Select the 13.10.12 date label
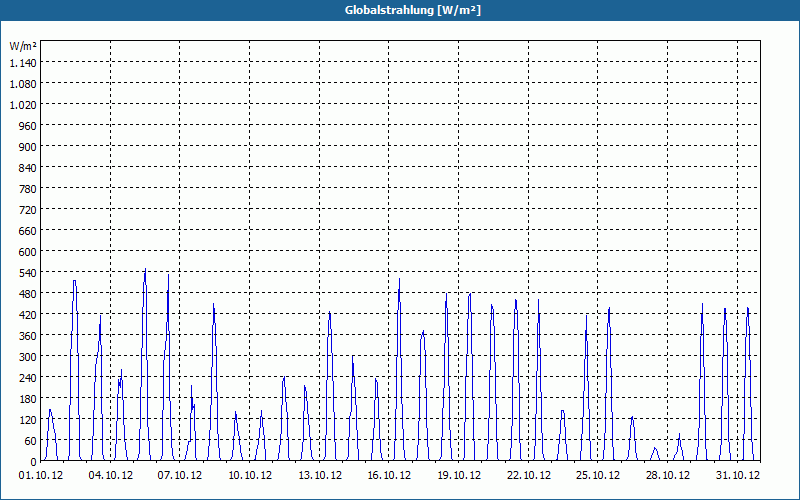 (320, 476)
